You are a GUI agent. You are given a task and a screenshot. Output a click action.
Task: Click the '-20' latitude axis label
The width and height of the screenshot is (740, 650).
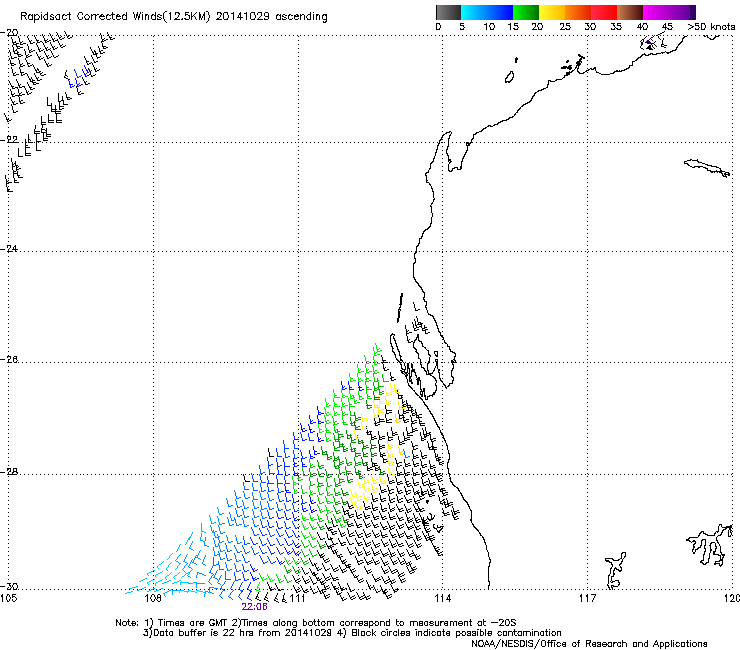(x=9, y=33)
